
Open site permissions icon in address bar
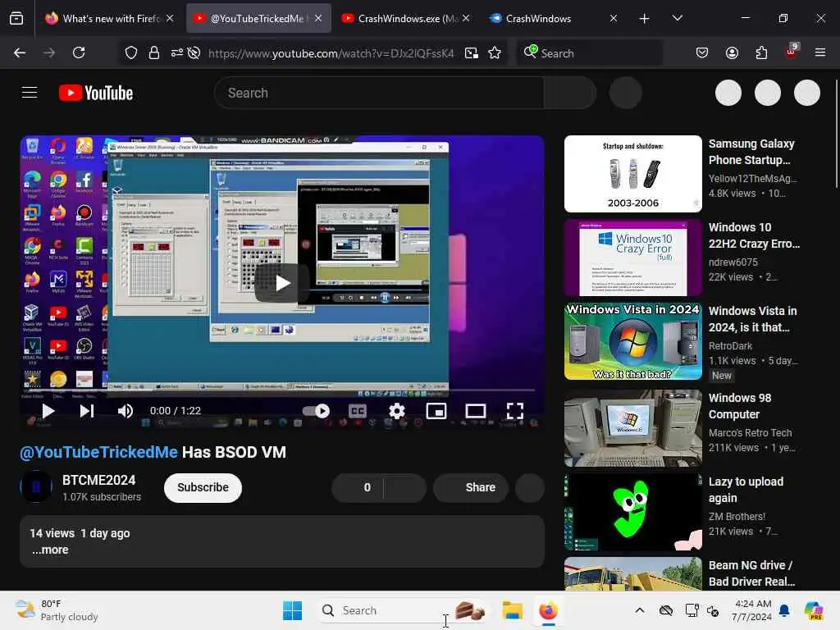coord(176,52)
